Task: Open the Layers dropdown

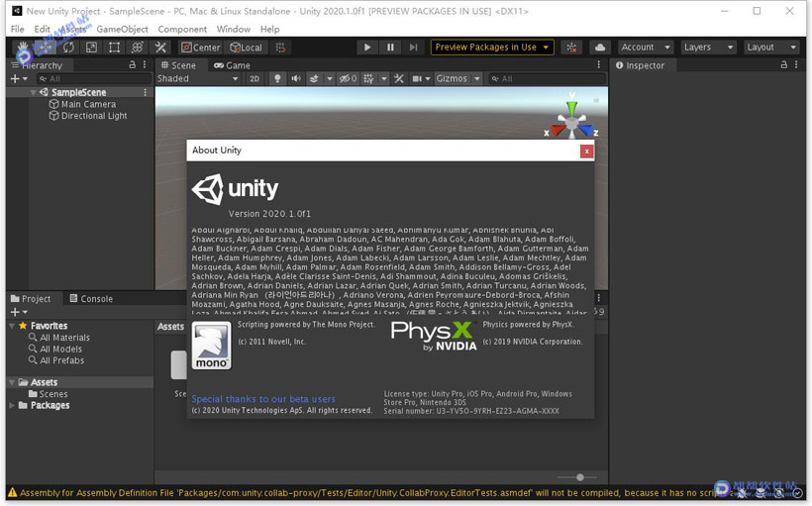Action: [708, 48]
